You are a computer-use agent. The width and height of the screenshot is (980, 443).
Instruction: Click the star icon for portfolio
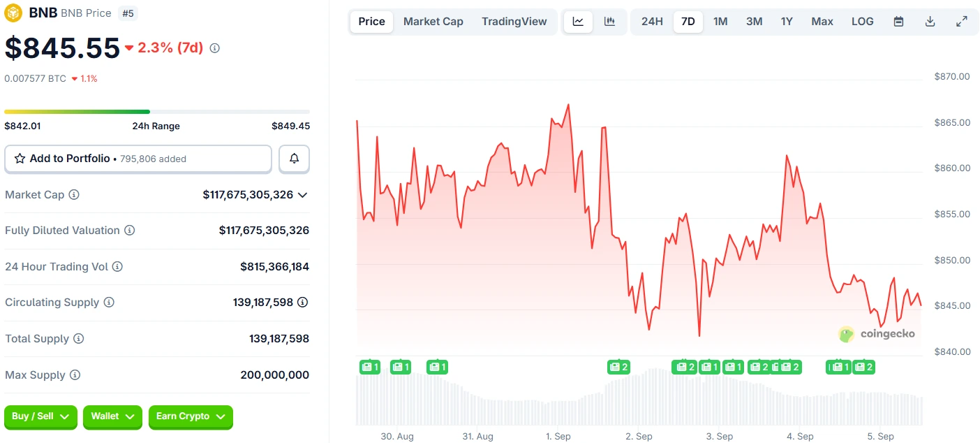pos(19,159)
